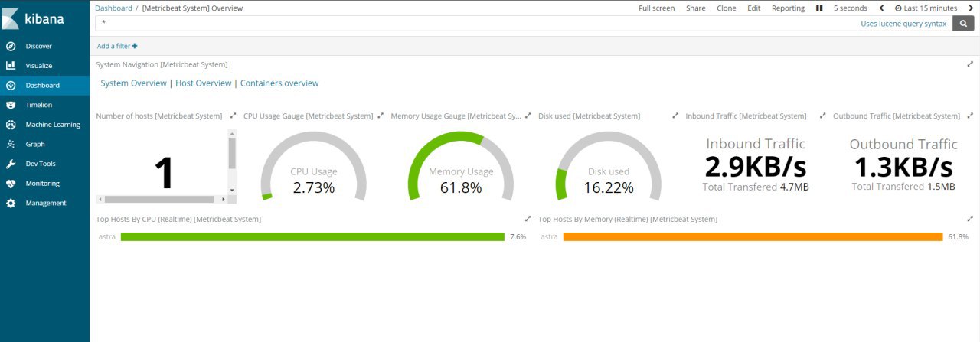Click the Dev Tools wrench icon
This screenshot has width=980, height=342.
point(11,164)
